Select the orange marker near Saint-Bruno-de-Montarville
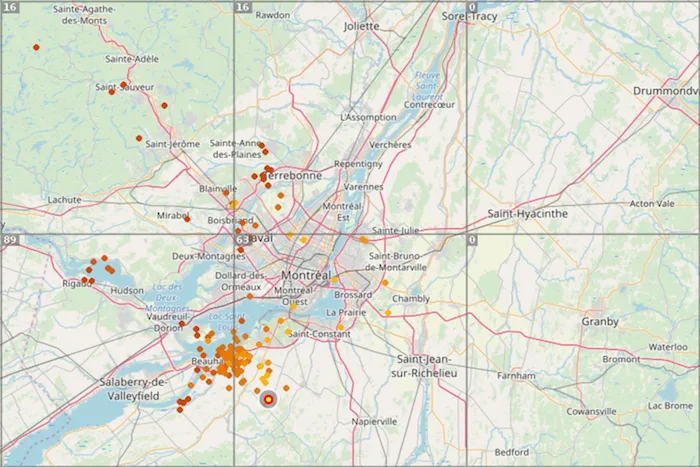700x467 pixels. coord(385,283)
